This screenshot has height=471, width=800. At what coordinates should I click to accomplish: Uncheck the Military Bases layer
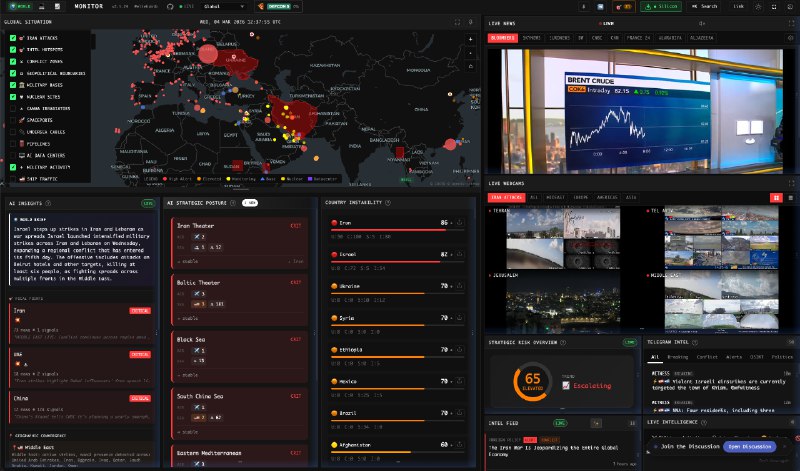tap(13, 85)
